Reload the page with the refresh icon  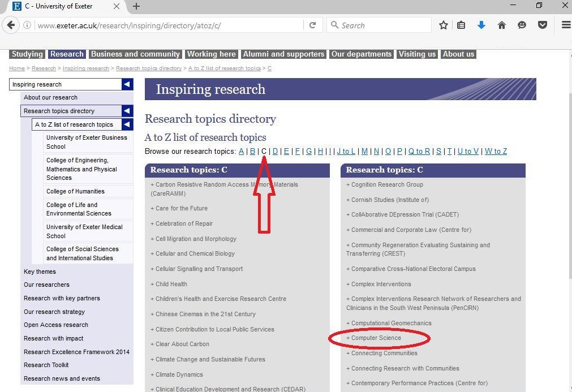pos(313,25)
